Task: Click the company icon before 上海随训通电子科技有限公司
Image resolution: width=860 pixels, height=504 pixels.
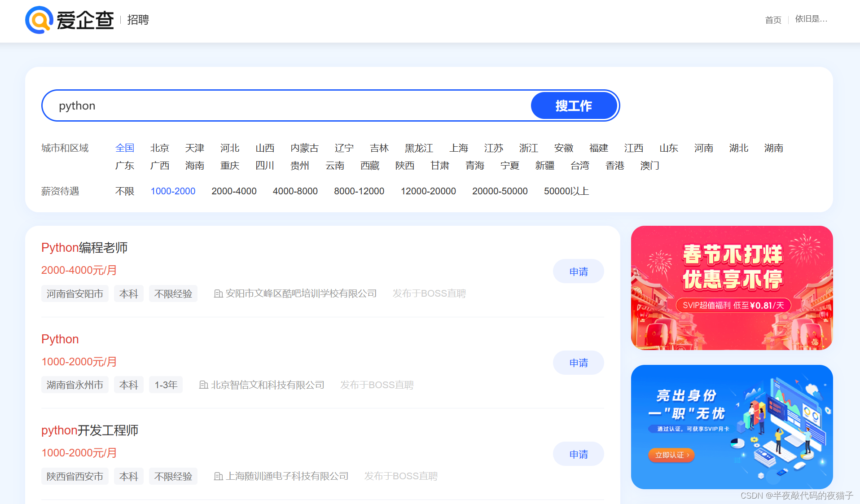Action: 218,476
